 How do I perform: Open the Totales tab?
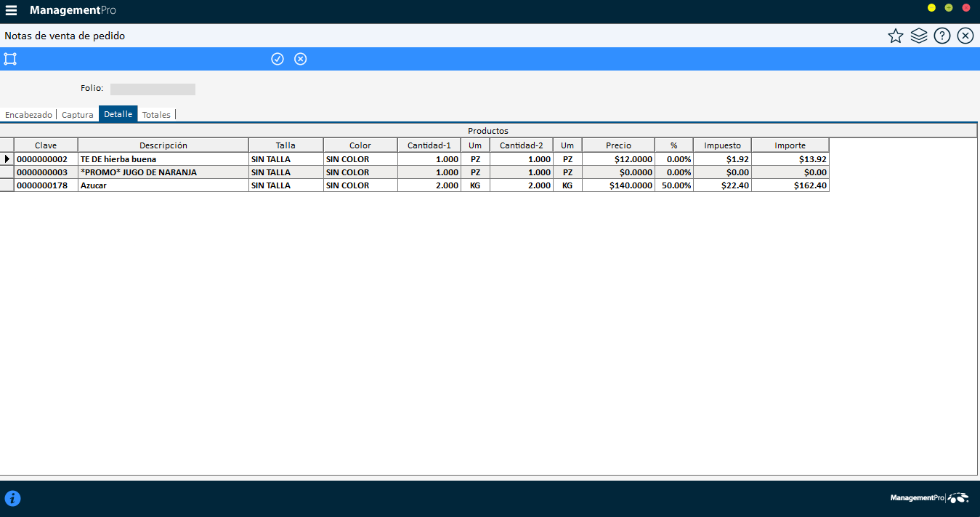pyautogui.click(x=156, y=115)
